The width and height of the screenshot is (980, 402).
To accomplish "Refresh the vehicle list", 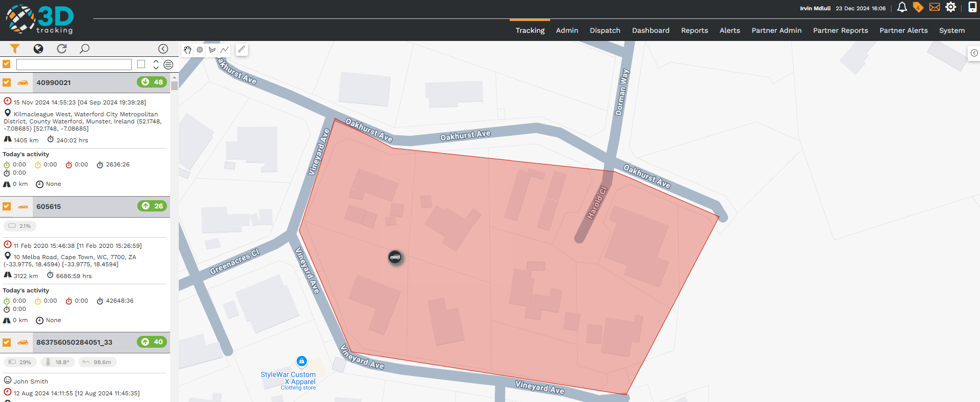I will [x=61, y=49].
